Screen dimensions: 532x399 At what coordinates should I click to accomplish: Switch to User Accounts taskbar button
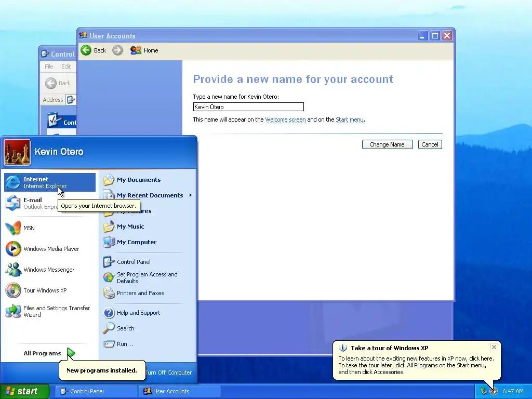(180, 391)
